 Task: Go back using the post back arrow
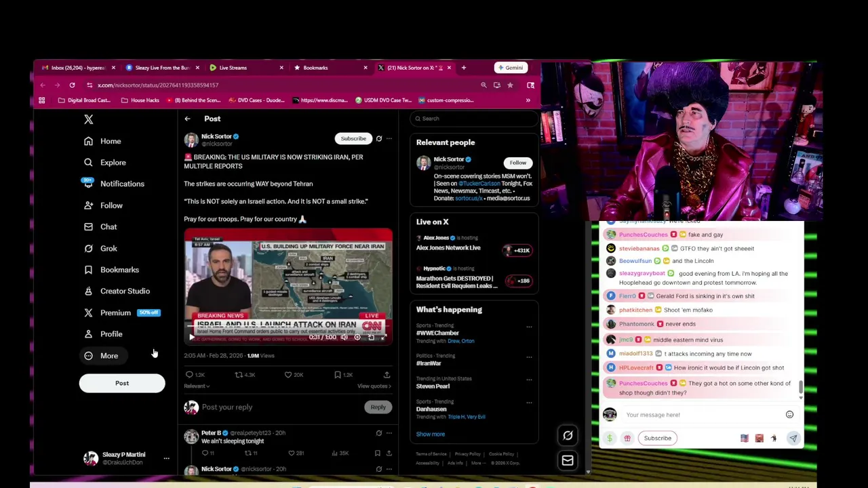pyautogui.click(x=187, y=119)
